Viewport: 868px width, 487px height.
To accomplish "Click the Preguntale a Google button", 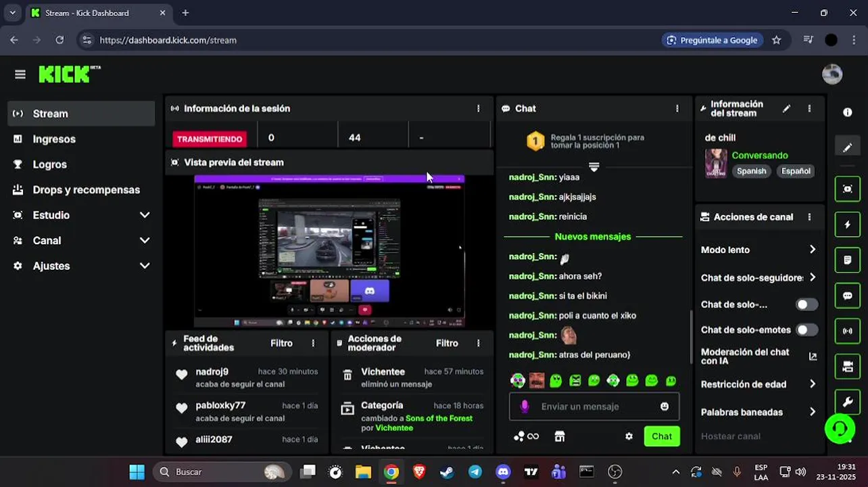I will pyautogui.click(x=712, y=40).
